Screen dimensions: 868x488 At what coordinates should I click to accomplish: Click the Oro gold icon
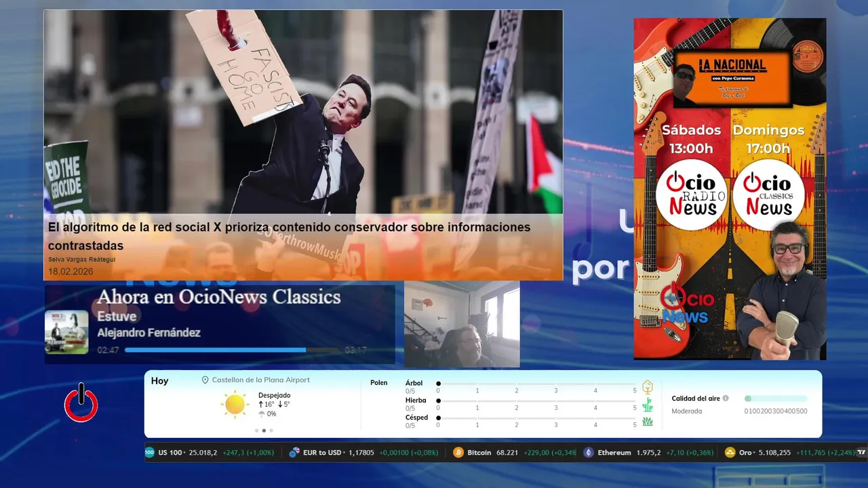[x=730, y=452]
